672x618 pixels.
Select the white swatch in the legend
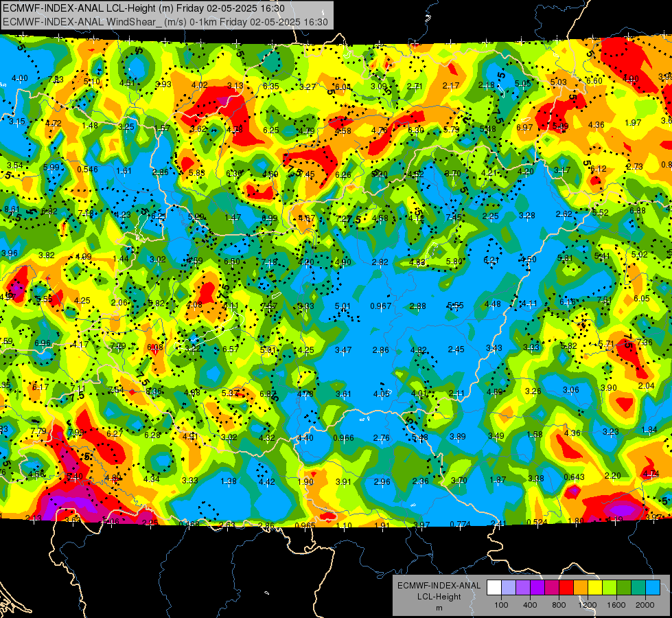click(x=494, y=588)
